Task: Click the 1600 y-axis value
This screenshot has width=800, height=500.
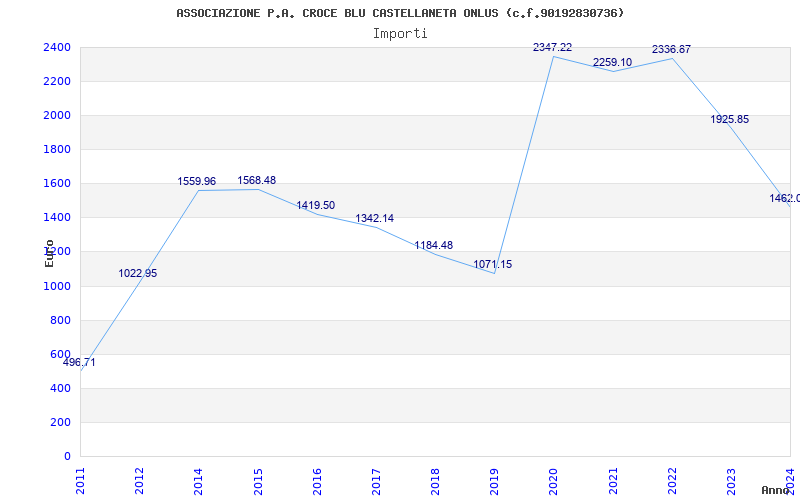Action: coord(57,184)
